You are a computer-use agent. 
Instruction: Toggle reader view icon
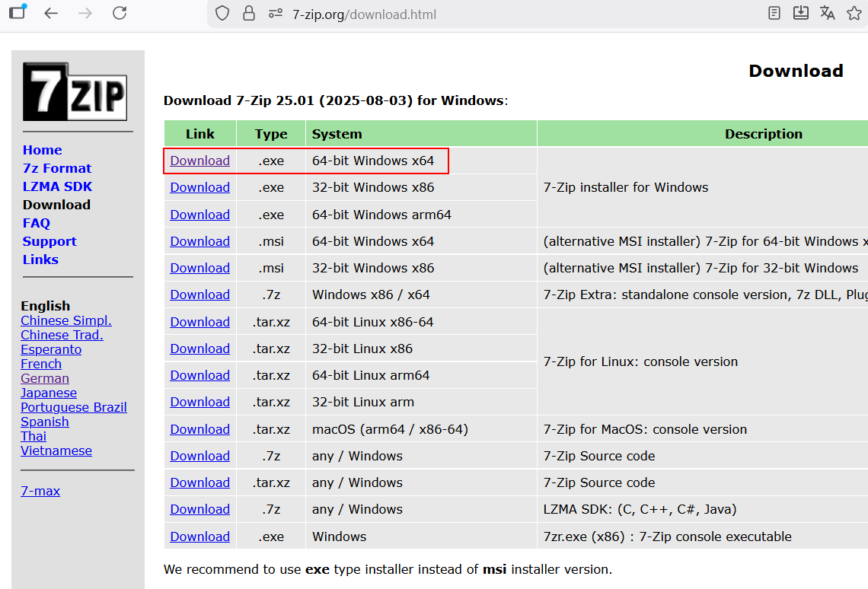tap(774, 13)
